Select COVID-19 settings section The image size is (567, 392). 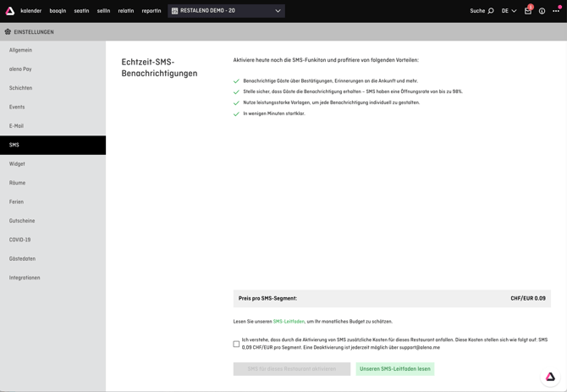pos(52,240)
